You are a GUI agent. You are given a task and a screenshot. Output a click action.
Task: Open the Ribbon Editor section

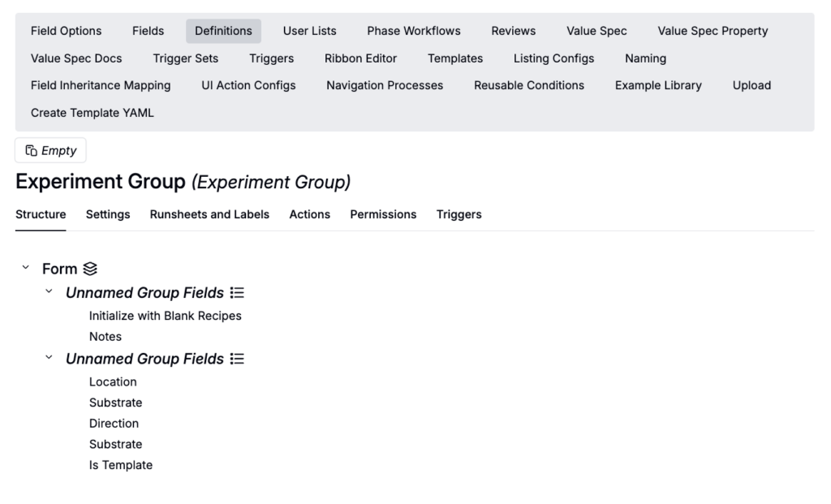tap(360, 58)
